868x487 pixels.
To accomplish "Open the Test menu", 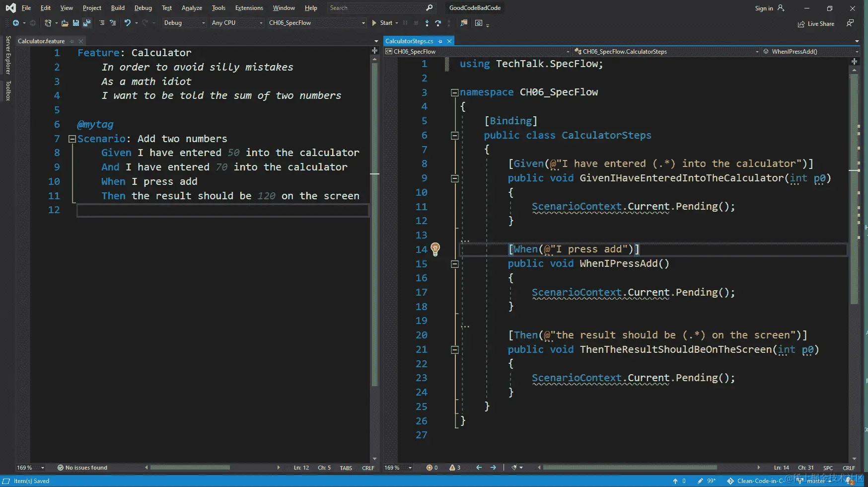I will pos(167,8).
